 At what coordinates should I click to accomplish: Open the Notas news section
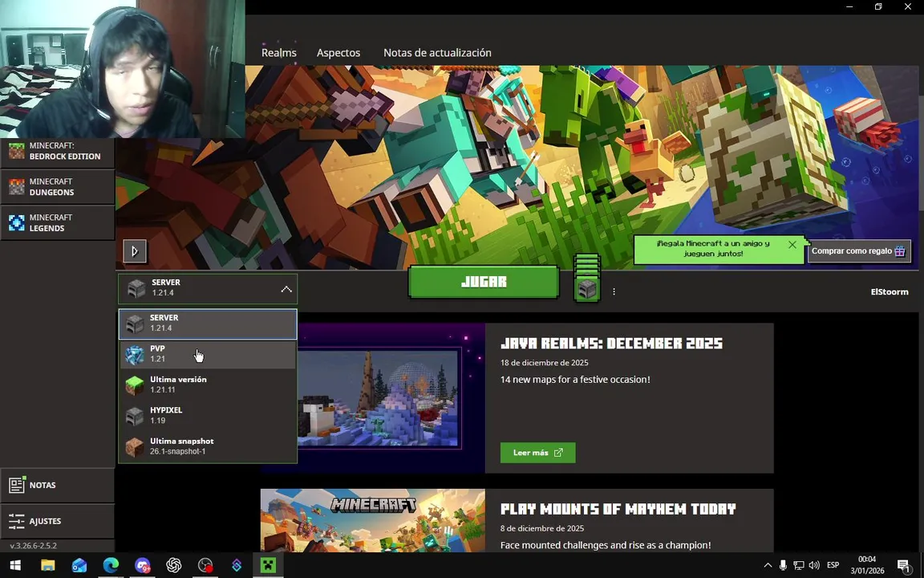[x=57, y=485]
